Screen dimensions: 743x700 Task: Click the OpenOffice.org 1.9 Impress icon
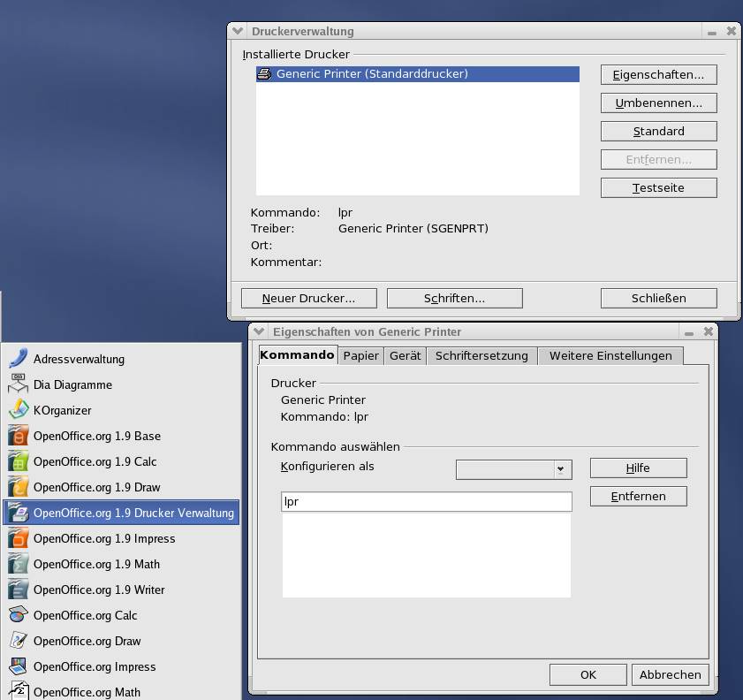point(18,538)
